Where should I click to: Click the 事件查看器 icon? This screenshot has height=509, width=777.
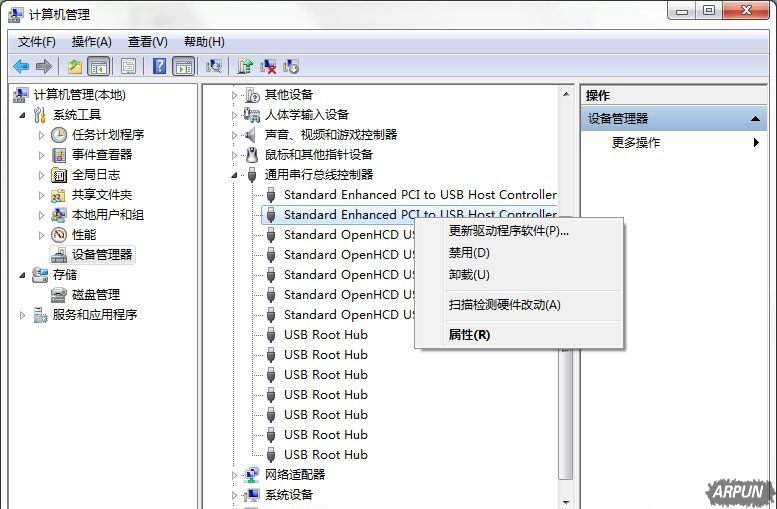(x=59, y=155)
